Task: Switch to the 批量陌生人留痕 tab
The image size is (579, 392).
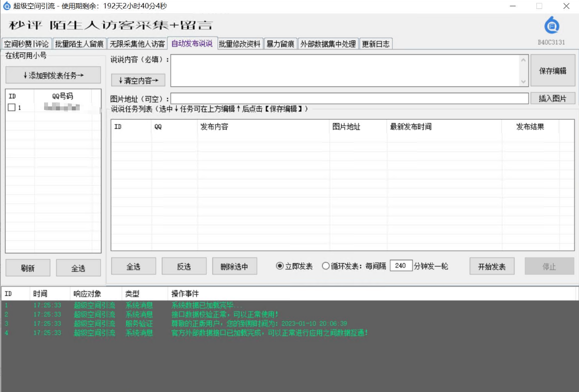Action: point(79,44)
